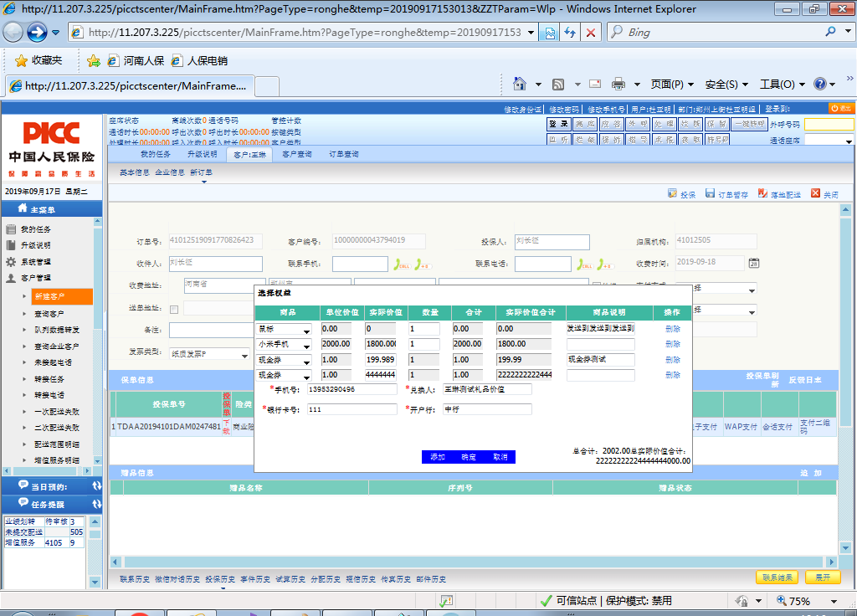Click the IE home page icon
Viewport: 857px width, 616px height.
(x=520, y=84)
